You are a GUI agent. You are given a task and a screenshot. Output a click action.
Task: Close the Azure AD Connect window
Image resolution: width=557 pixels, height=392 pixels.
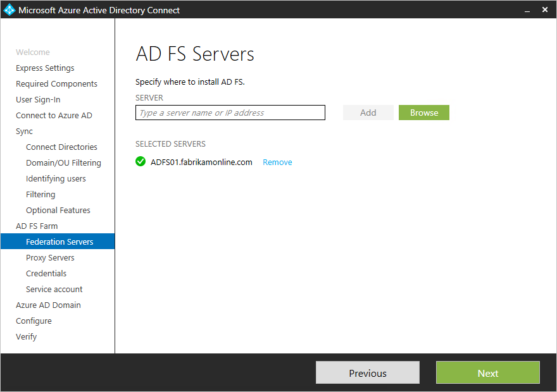point(544,9)
